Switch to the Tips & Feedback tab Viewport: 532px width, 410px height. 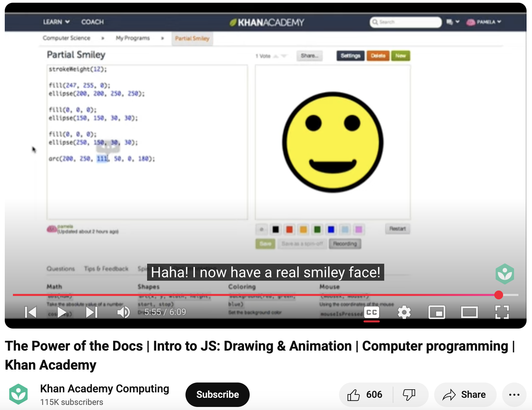point(106,268)
